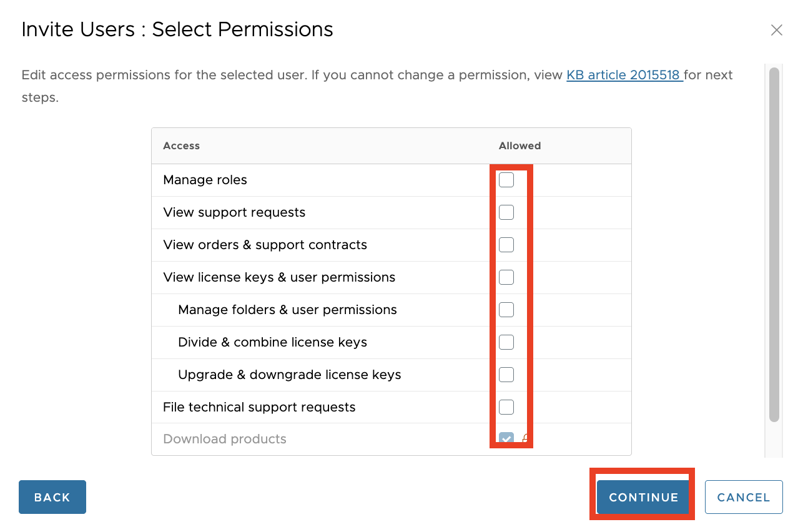Enable the Manage roles checkbox
Image resolution: width=798 pixels, height=532 pixels.
506,180
